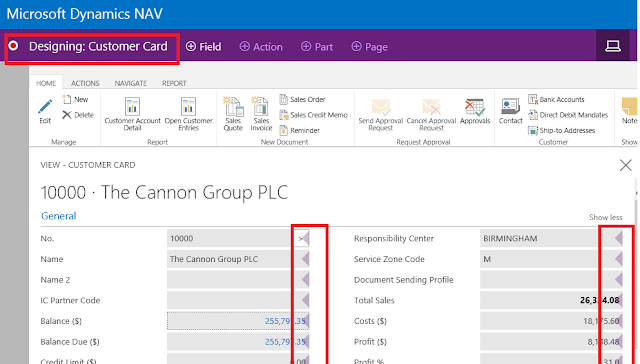
Task: Click the Edit pencil icon
Action: (45, 107)
